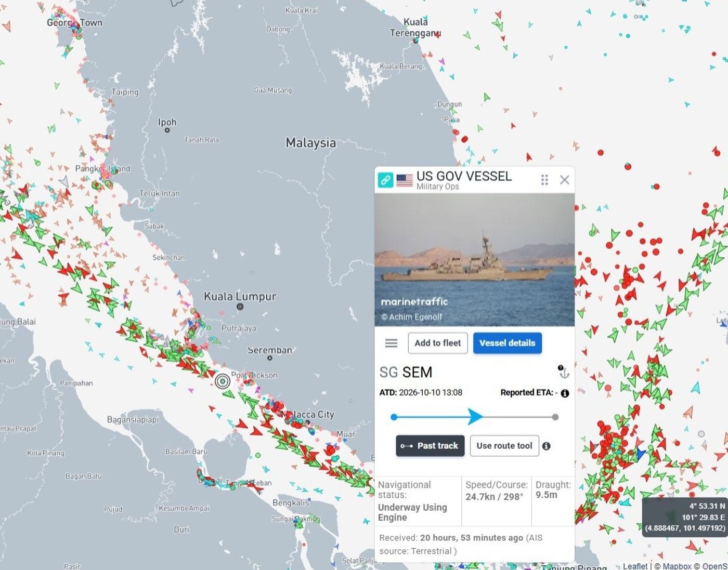Click the Ipoh city marker dot
Viewport: 728px width, 570px height.
click(x=167, y=130)
